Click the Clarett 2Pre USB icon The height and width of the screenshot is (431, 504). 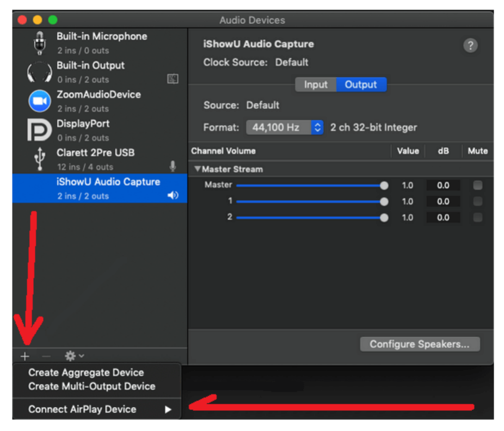pos(40,159)
